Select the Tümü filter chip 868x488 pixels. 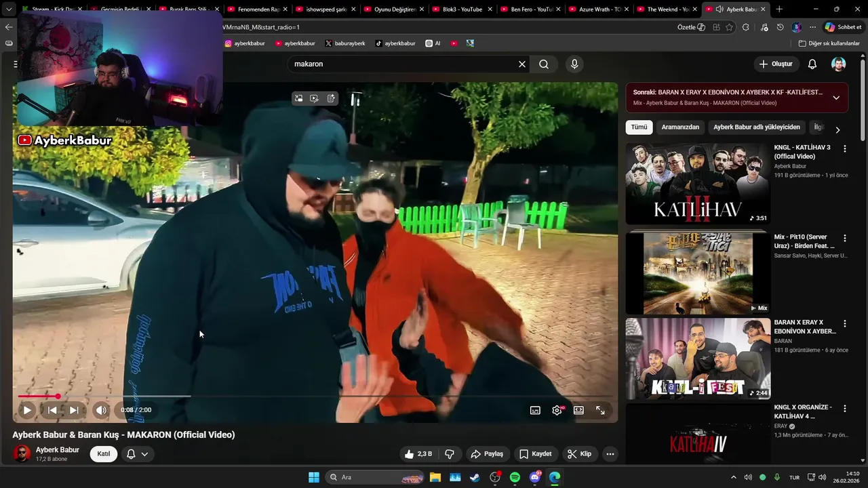tap(639, 127)
